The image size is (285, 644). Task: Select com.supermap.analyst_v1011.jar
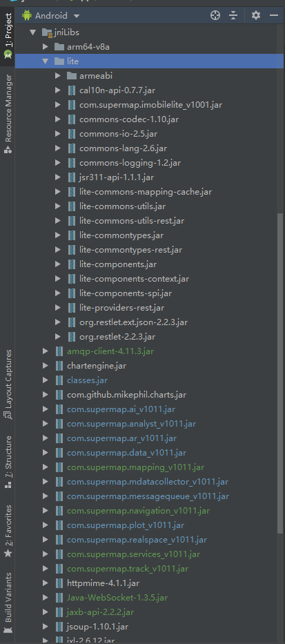pos(131,424)
